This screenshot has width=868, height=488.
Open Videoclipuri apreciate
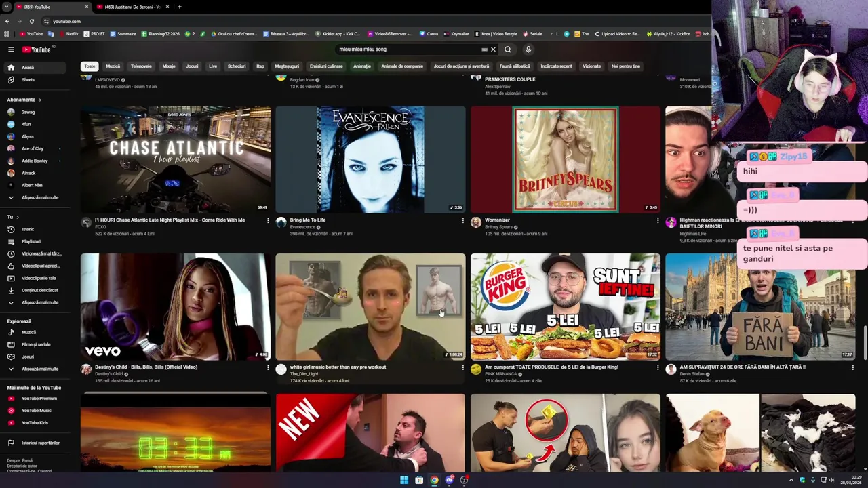click(33, 266)
